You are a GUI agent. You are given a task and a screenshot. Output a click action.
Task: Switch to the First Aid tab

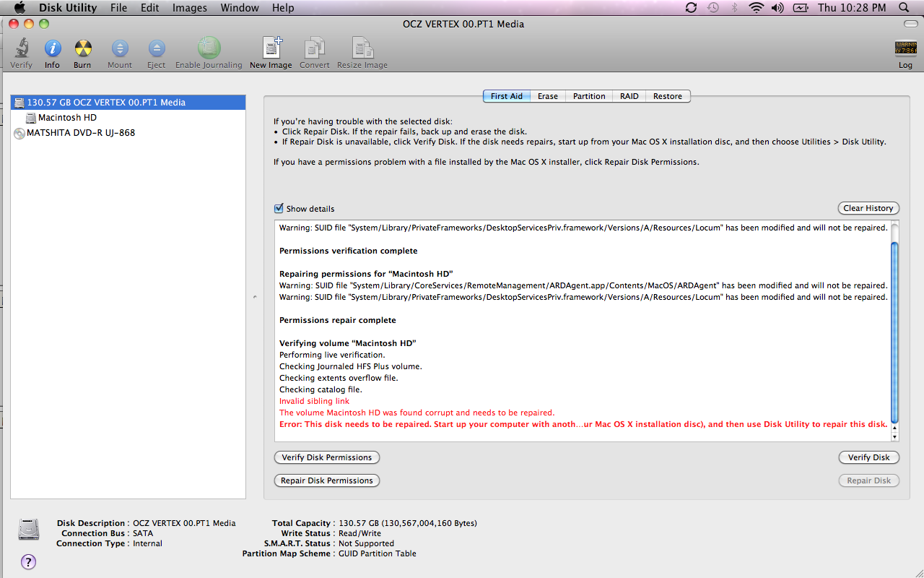(507, 96)
